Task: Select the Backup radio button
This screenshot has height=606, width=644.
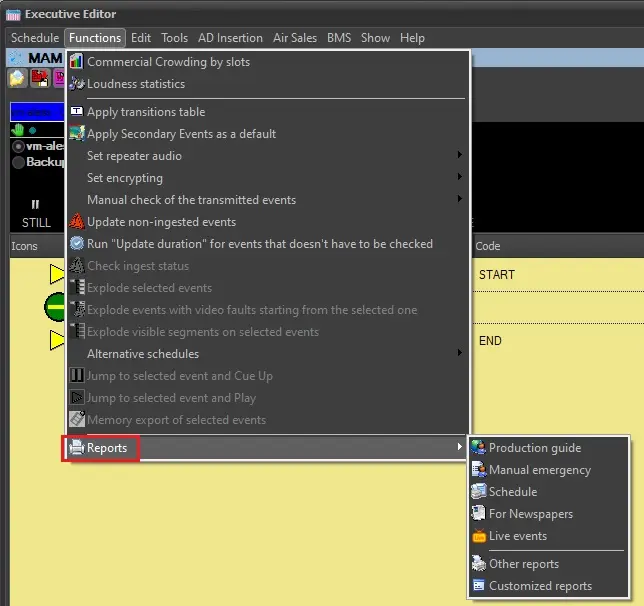Action: pyautogui.click(x=18, y=162)
